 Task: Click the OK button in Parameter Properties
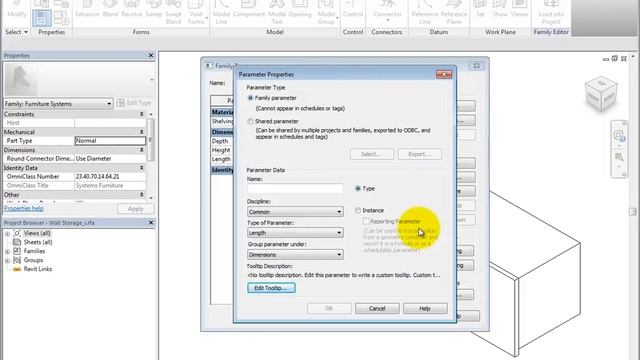click(329, 309)
